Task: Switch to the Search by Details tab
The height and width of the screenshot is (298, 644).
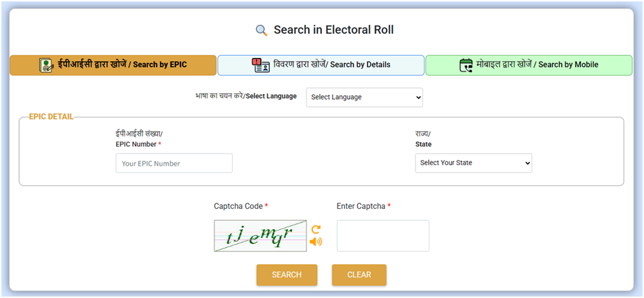Action: tap(321, 65)
